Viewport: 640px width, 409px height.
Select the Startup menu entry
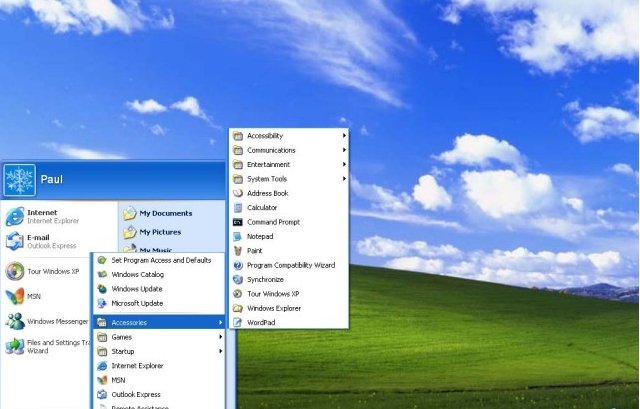coord(159,351)
